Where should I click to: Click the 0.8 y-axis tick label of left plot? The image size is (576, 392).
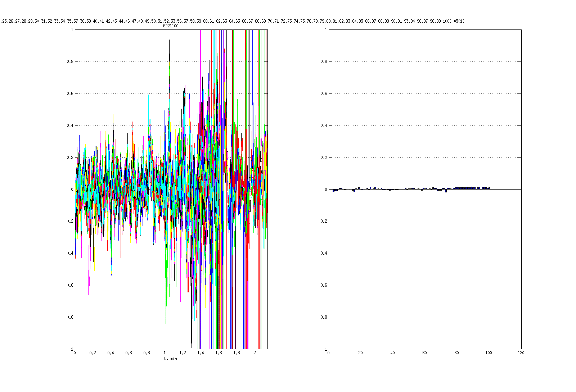tap(70, 61)
